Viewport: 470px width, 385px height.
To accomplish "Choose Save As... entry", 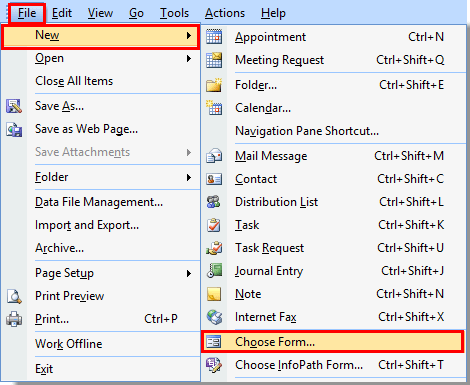I will (60, 106).
